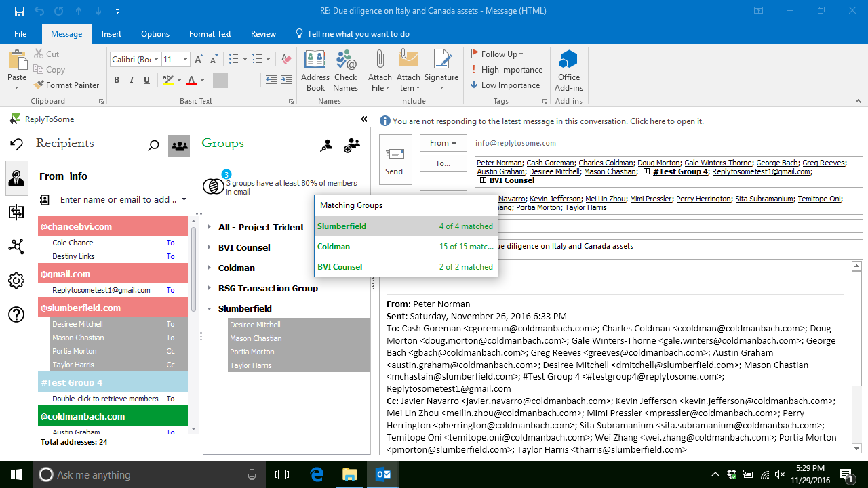This screenshot has height=488, width=868.
Task: Open the recipients view in ReplyToSome sidebar
Action: [16, 178]
